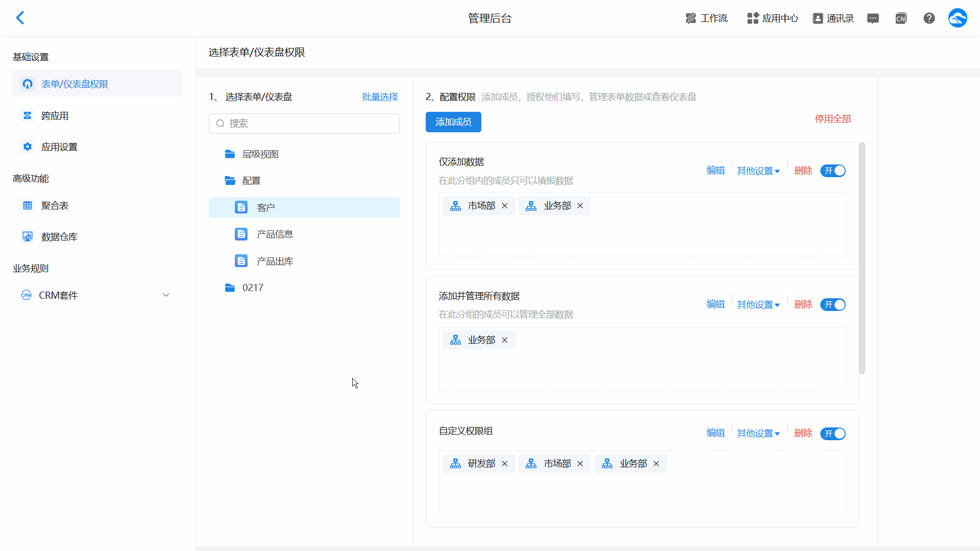The image size is (980, 551).
Task: Toggle off 添加并管理所有数据 switch
Action: [x=833, y=305]
